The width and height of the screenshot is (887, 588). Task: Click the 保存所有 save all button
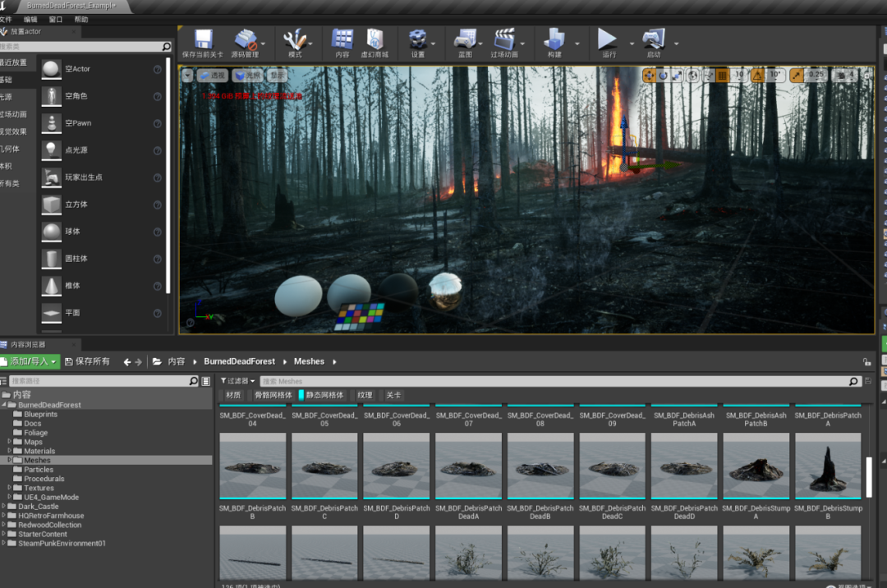pos(87,362)
